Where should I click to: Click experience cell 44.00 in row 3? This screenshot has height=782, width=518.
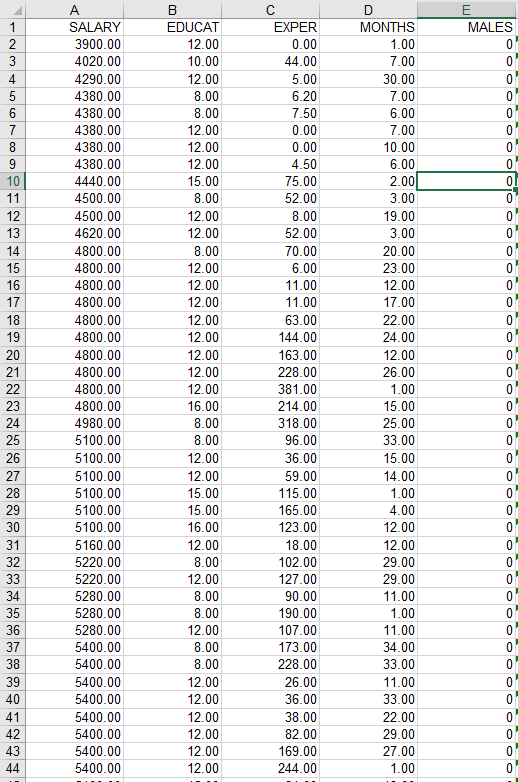click(x=270, y=61)
